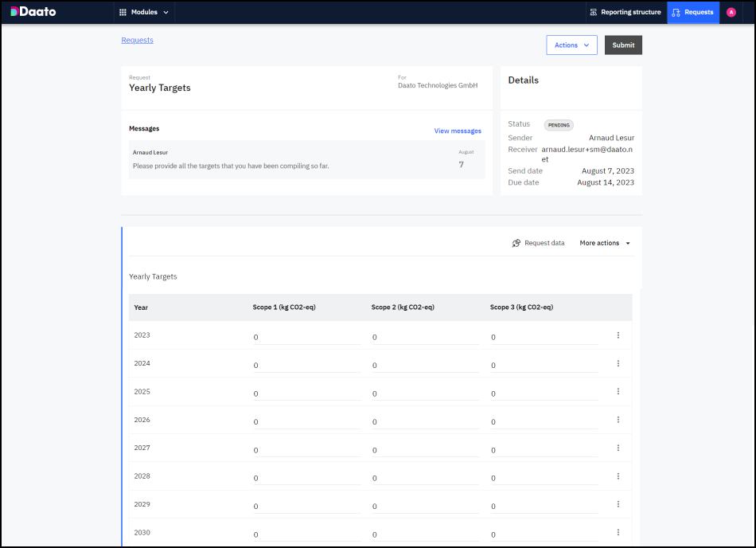Open the Actions dropdown

pos(571,45)
